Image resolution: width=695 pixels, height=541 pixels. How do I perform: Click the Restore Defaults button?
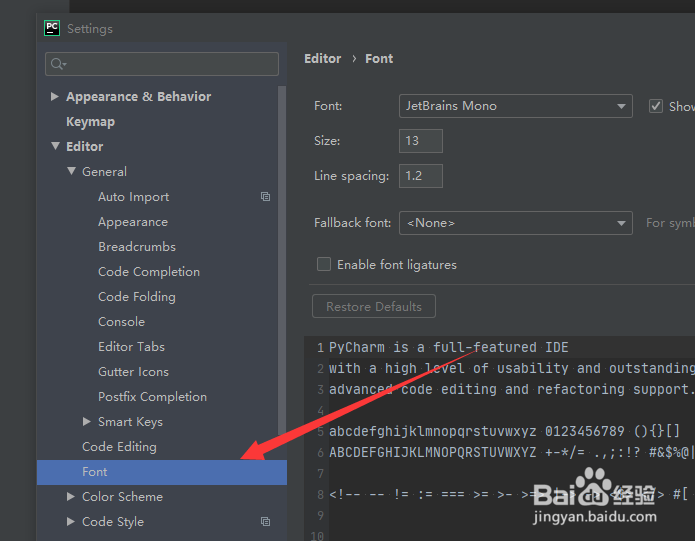click(374, 306)
